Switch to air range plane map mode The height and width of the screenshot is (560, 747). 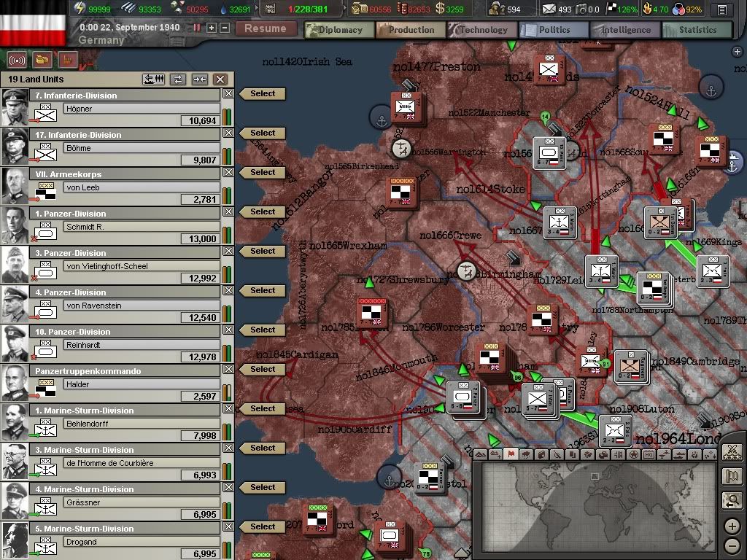coord(665,454)
